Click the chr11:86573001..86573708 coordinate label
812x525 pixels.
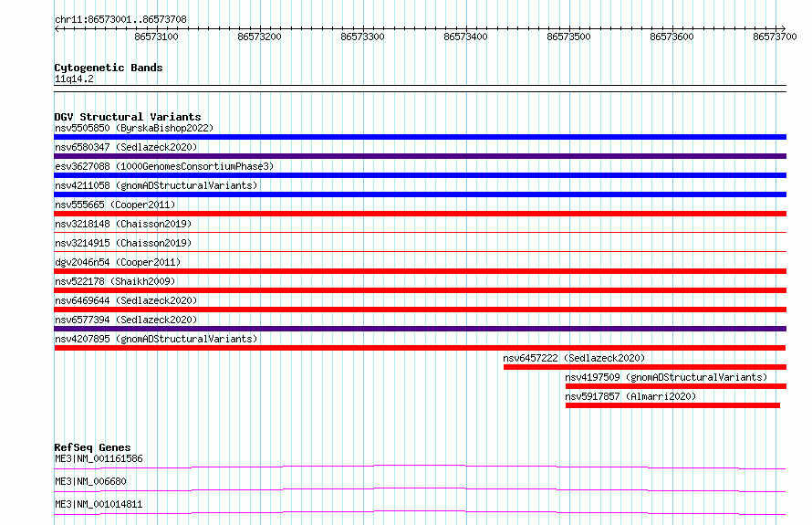coord(120,19)
